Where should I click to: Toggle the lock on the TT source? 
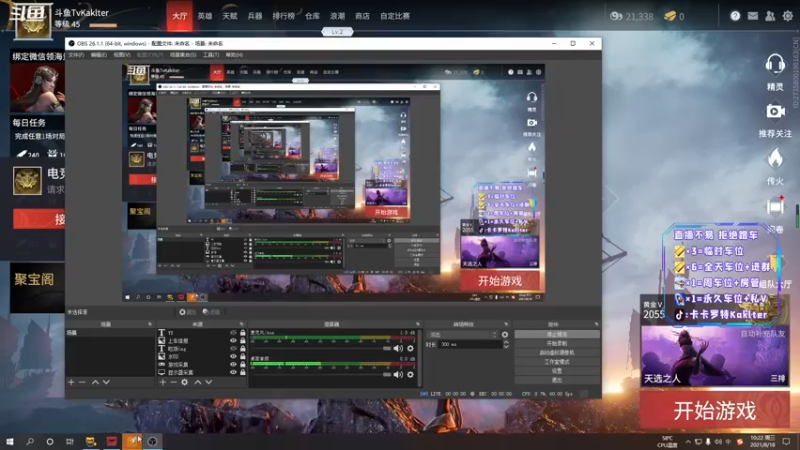coord(243,333)
